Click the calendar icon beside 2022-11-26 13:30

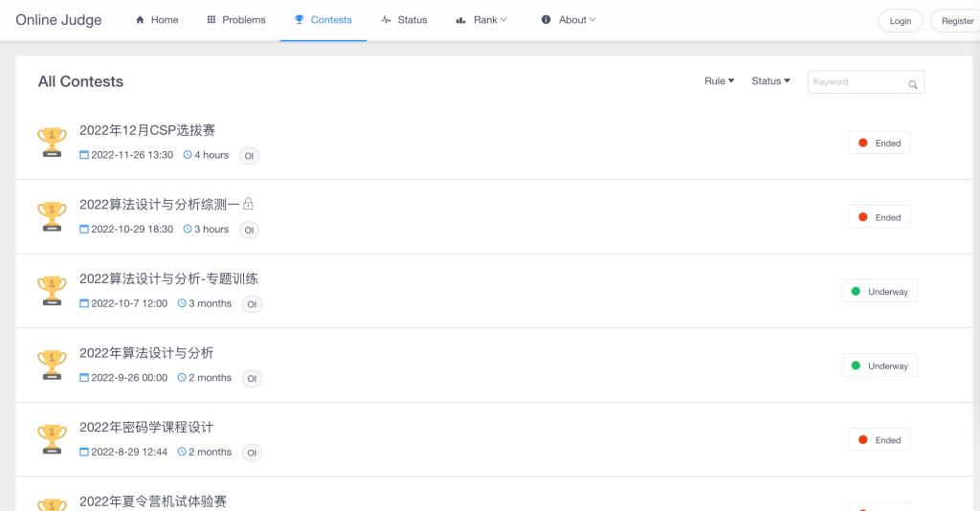[84, 155]
